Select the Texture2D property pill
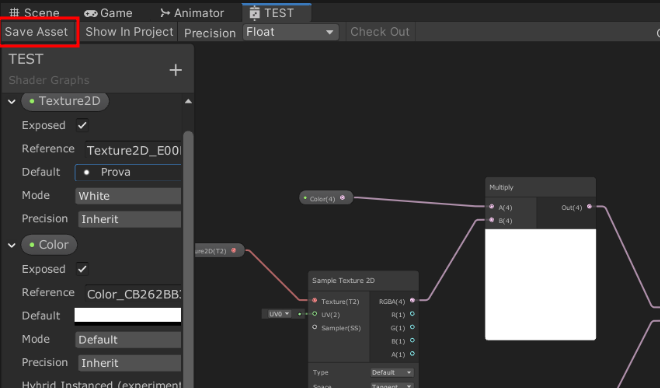 [65, 101]
